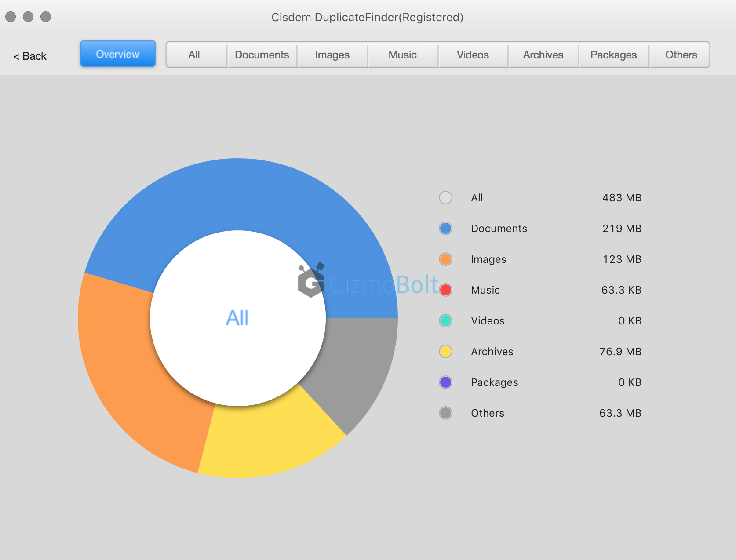The height and width of the screenshot is (560, 736).
Task: Zoom the window with the third title button
Action: coord(46,17)
